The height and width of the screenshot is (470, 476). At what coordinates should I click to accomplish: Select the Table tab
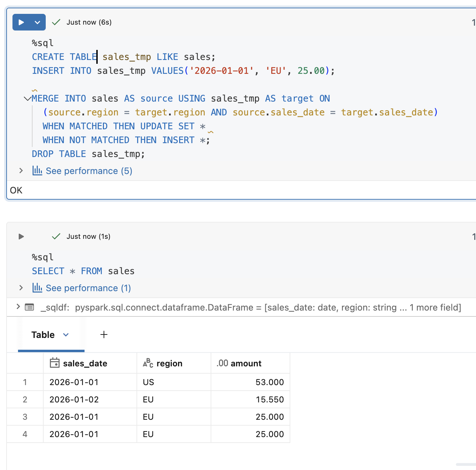[x=43, y=335]
